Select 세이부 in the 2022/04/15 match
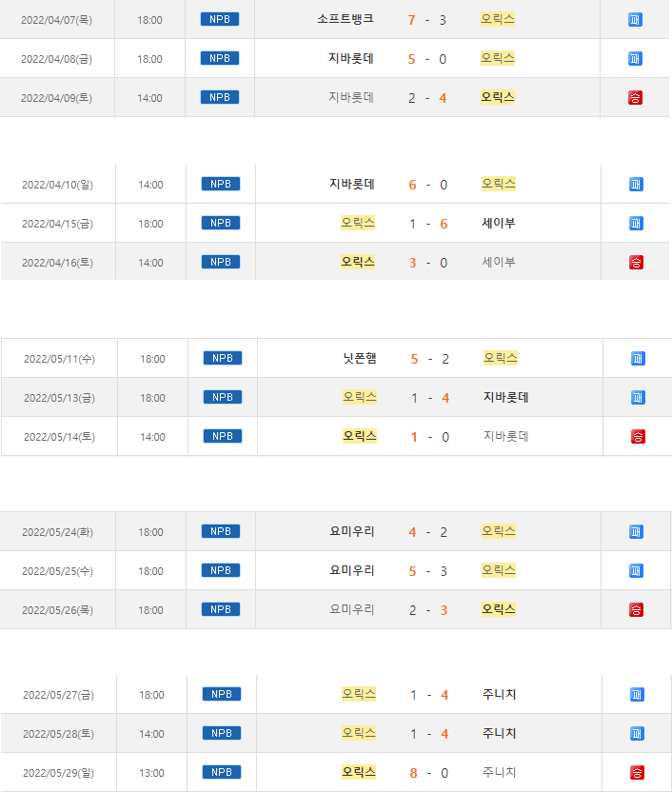The height and width of the screenshot is (792, 672). click(x=499, y=223)
